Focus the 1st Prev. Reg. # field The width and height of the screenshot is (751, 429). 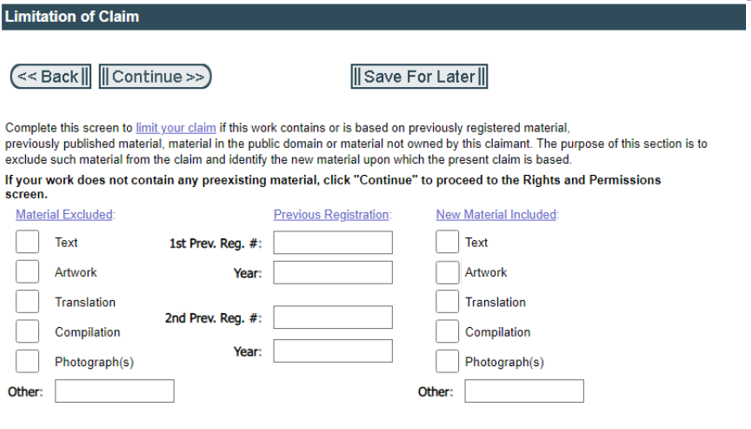(x=333, y=242)
